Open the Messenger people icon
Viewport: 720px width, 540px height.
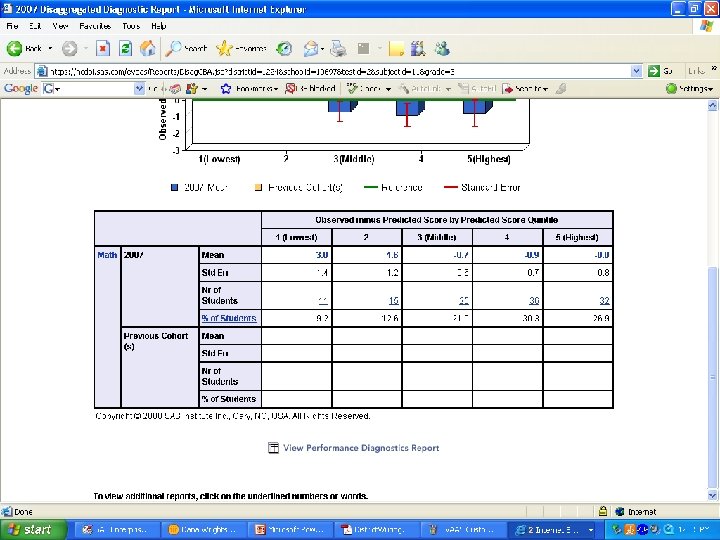click(x=442, y=48)
